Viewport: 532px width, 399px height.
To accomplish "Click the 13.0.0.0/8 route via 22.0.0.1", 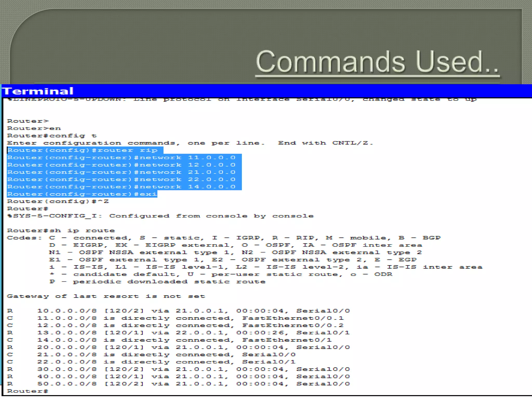I will click(178, 333).
